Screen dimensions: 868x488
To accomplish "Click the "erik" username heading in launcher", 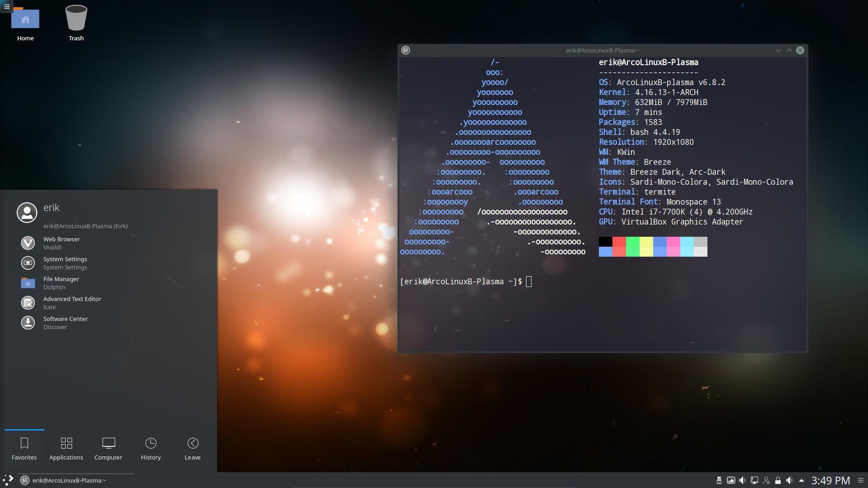I will click(x=51, y=207).
